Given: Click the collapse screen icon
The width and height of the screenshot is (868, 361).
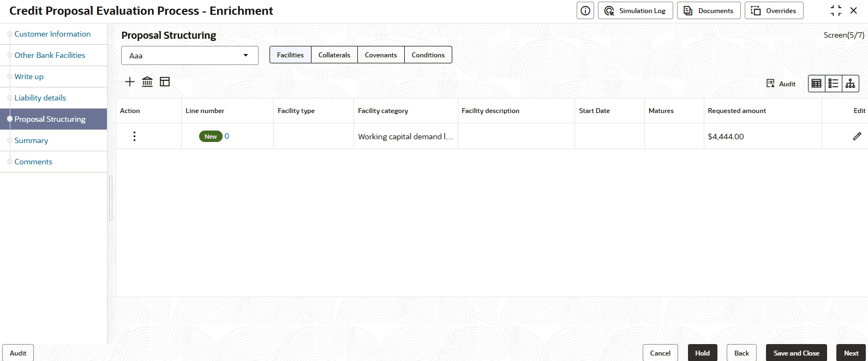Looking at the screenshot, I should pyautogui.click(x=836, y=10).
